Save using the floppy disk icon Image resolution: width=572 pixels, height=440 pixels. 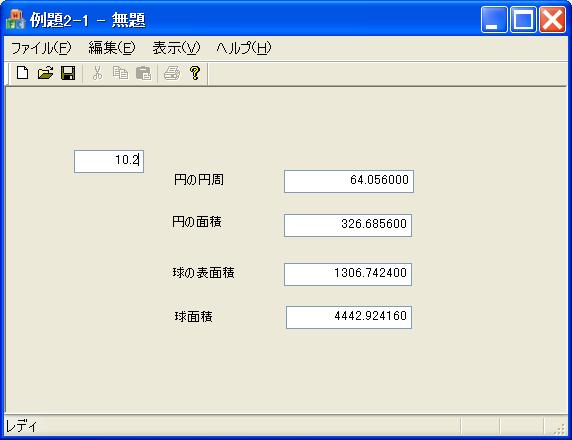pos(68,73)
